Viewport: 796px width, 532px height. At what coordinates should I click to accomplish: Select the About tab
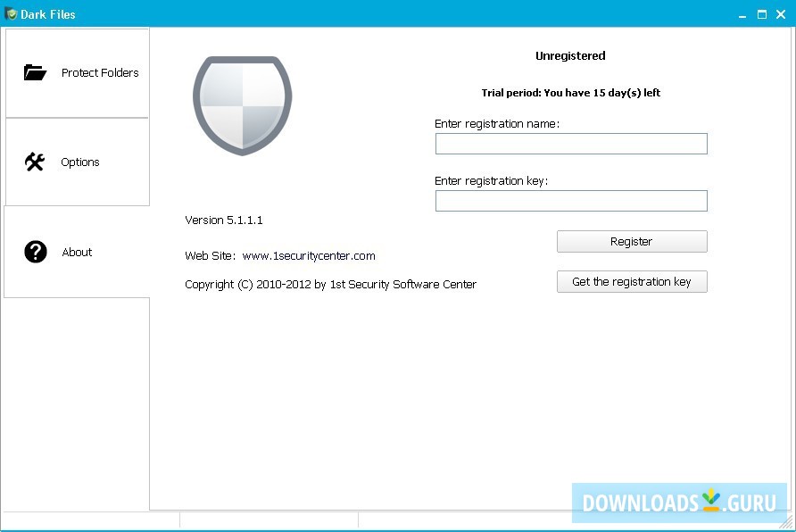click(x=77, y=252)
